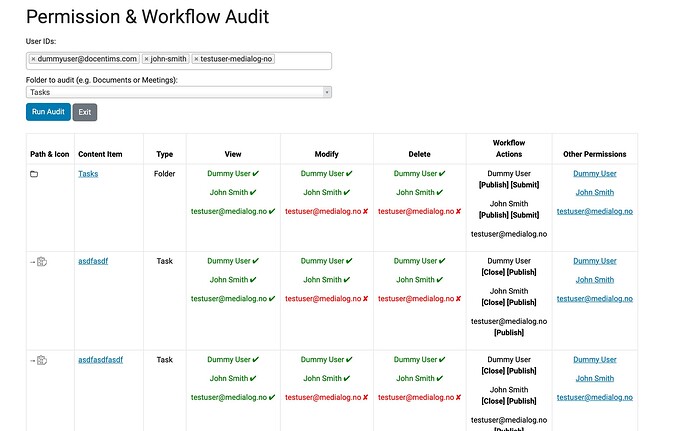Open the asdfasdf task link
Viewport: 690px width, 431px height.
(93, 261)
